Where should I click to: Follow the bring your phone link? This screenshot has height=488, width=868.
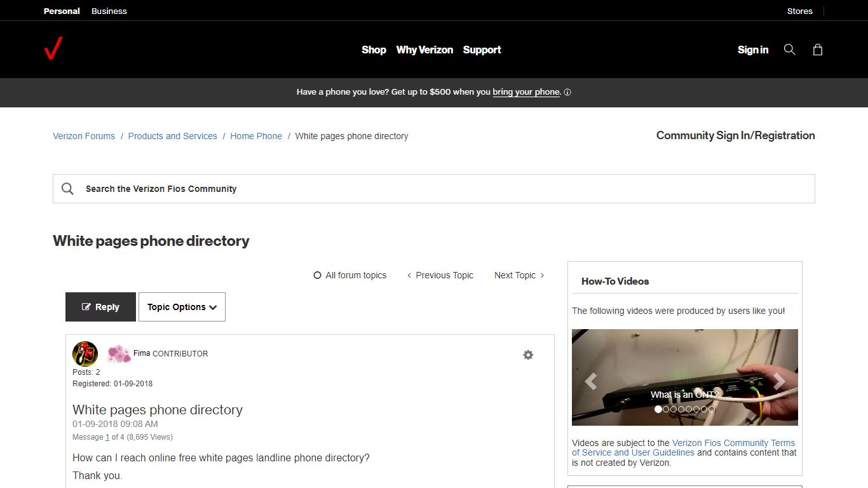pyautogui.click(x=526, y=92)
